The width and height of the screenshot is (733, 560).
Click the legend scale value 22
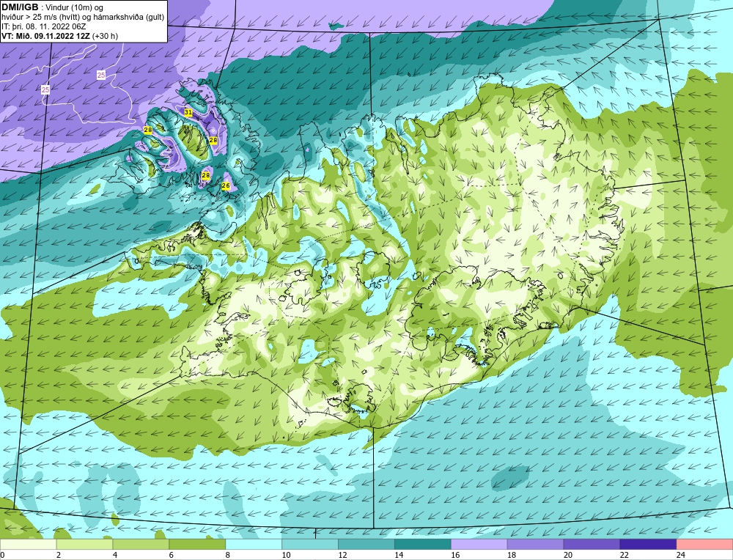pyautogui.click(x=625, y=556)
